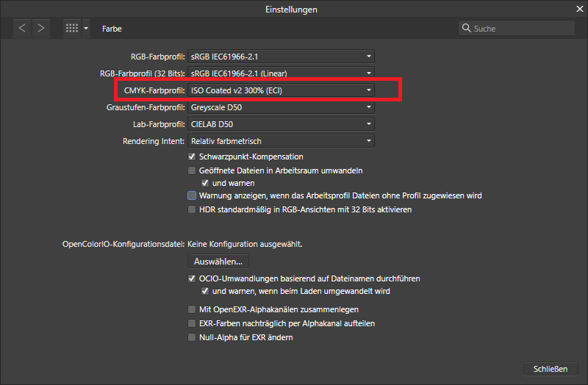
Task: Click the back arrow navigation icon
Action: [x=23, y=28]
